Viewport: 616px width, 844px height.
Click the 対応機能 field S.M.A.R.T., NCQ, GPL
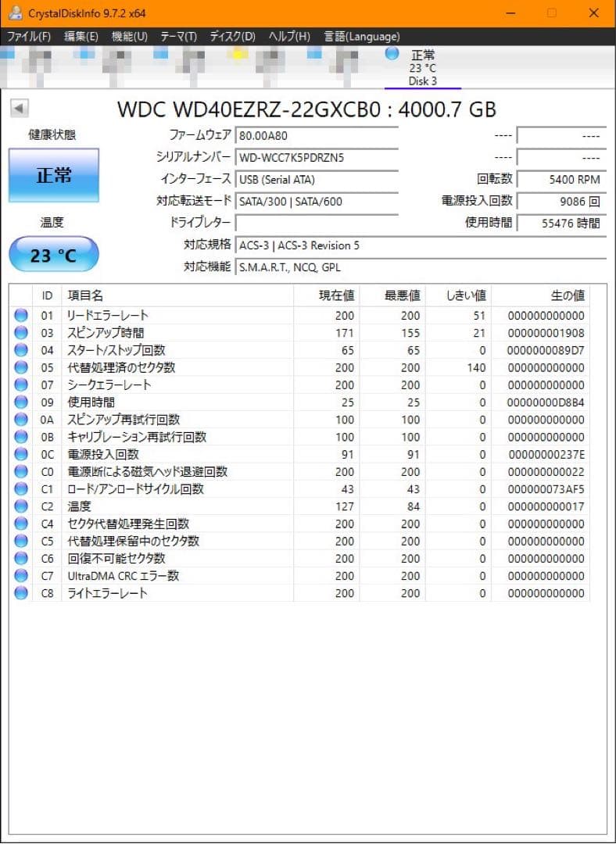[421, 267]
